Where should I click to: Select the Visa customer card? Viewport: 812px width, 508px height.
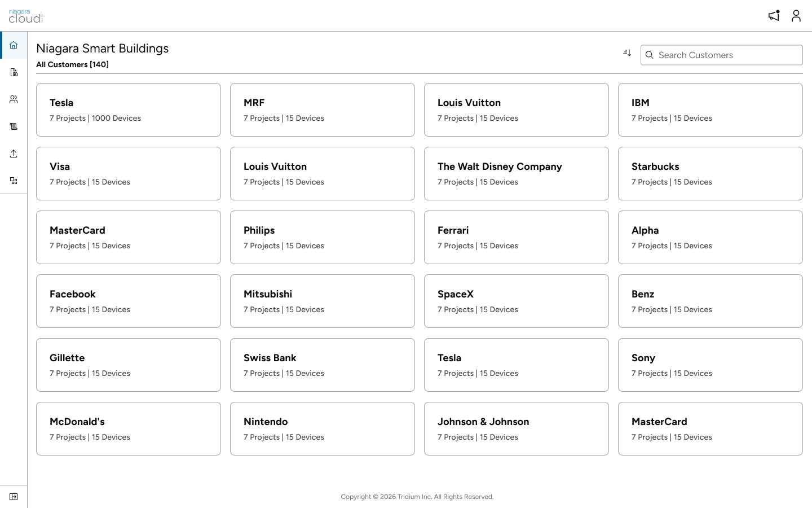(x=129, y=173)
